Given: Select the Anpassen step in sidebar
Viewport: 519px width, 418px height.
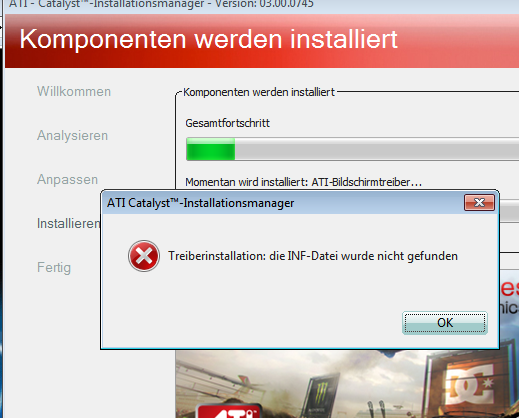Looking at the screenshot, I should pyautogui.click(x=67, y=179).
